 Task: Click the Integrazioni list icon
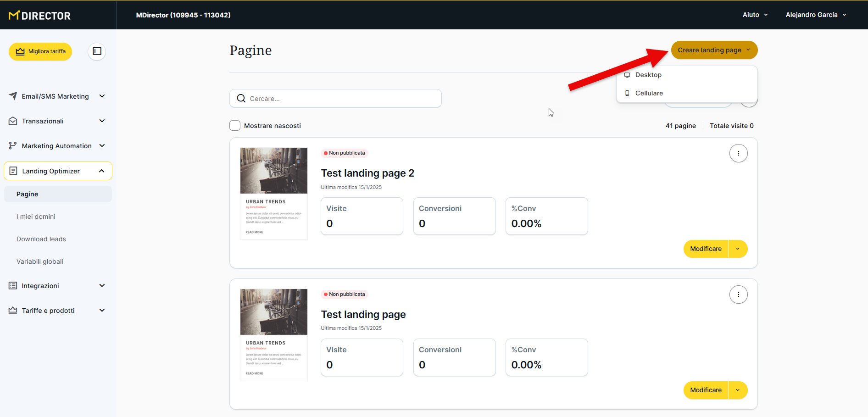[13, 286]
